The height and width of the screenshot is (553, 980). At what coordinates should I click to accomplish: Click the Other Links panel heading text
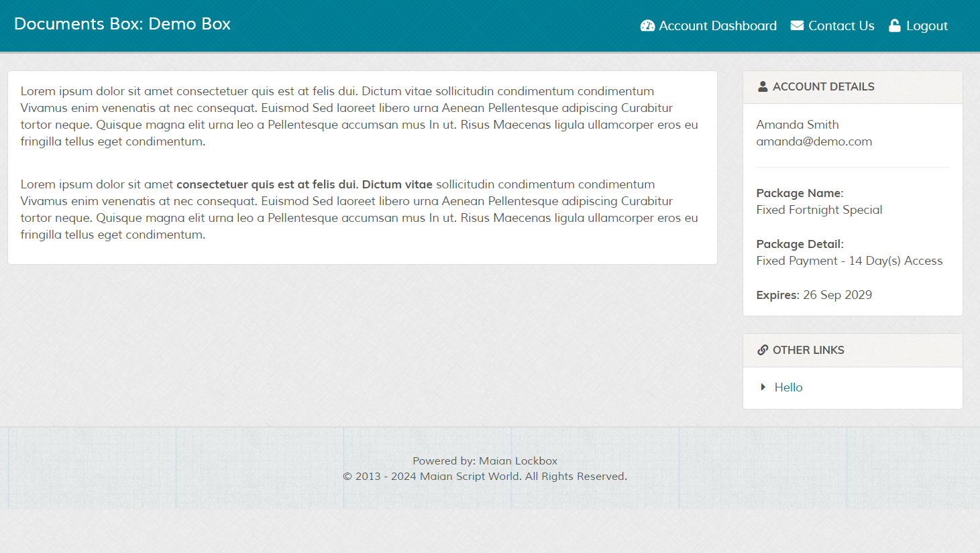pos(808,350)
